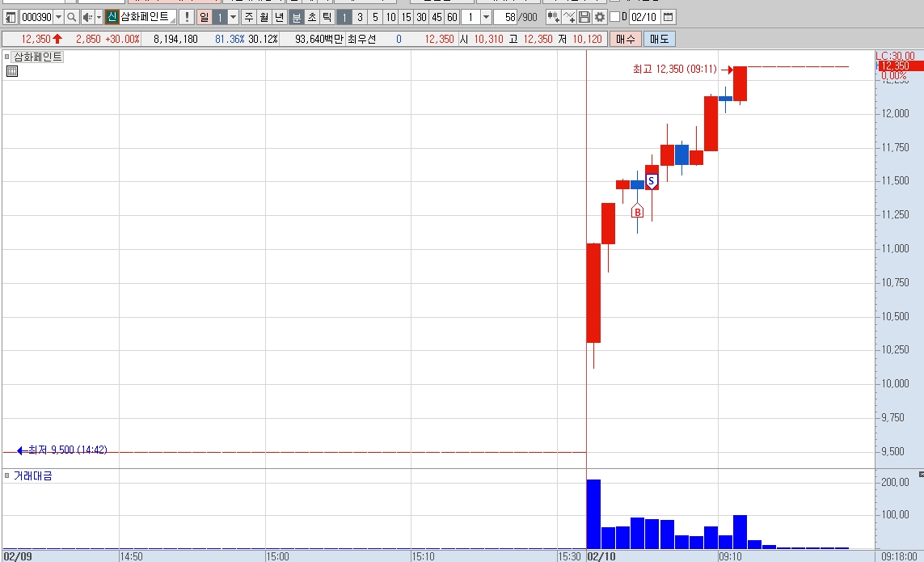Click the 58 candle count field

point(506,17)
